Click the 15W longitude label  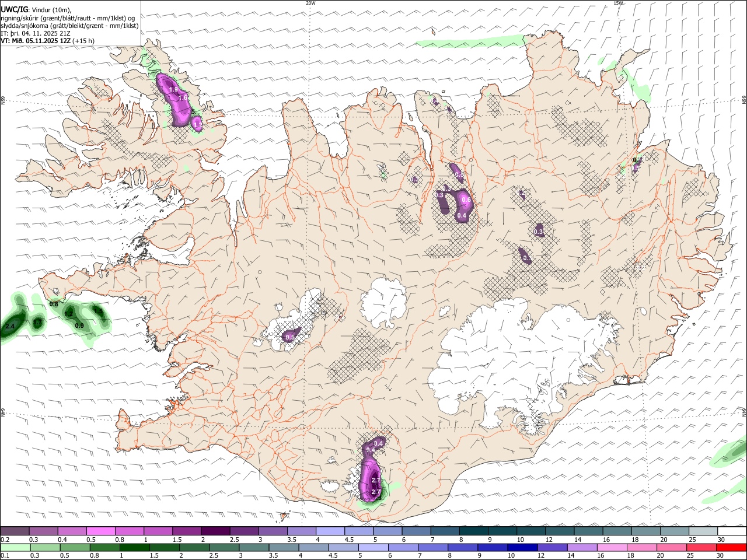pyautogui.click(x=619, y=3)
